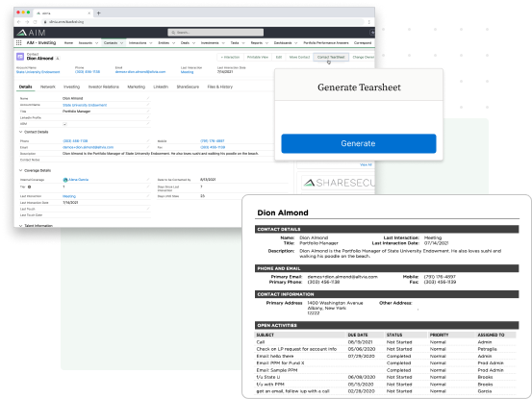The height and width of the screenshot is (399, 532).
Task: Click the Search field in AIM header
Action: [x=215, y=32]
